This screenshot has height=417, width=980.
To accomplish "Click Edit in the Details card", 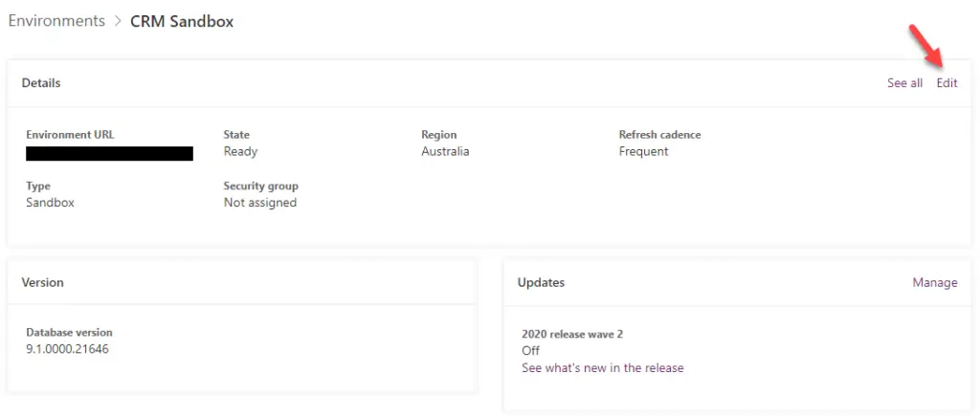I will pyautogui.click(x=947, y=83).
